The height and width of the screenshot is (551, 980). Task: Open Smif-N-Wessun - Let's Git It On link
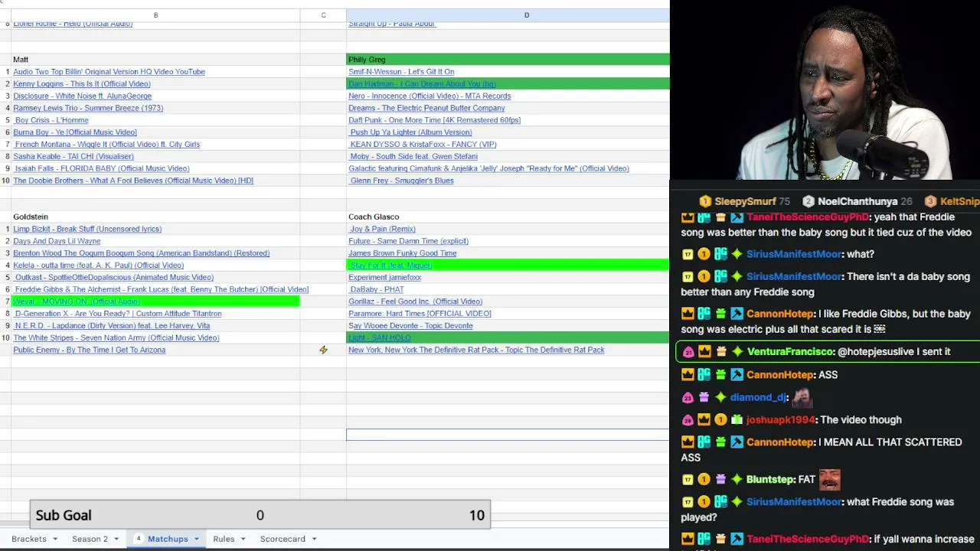[401, 72]
